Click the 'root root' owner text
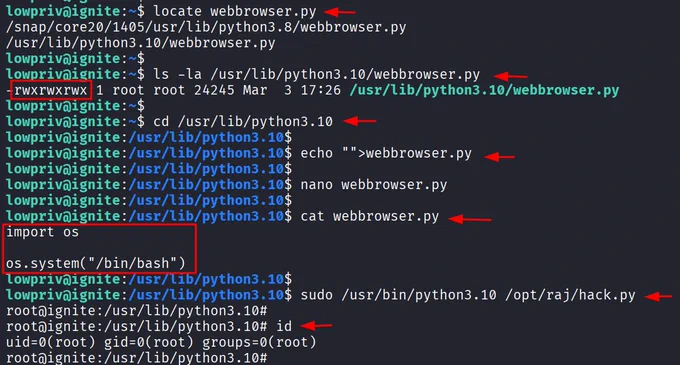The image size is (680, 365). click(149, 90)
